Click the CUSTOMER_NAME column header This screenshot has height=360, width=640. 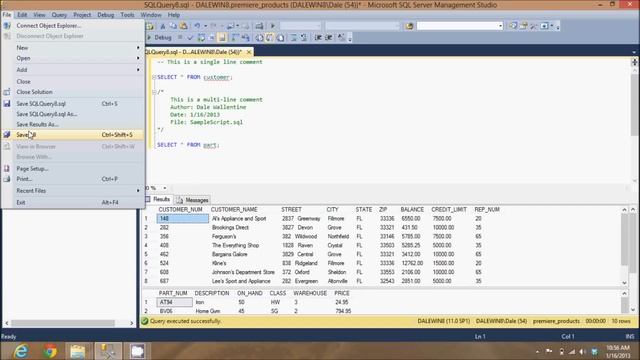pos(234,209)
